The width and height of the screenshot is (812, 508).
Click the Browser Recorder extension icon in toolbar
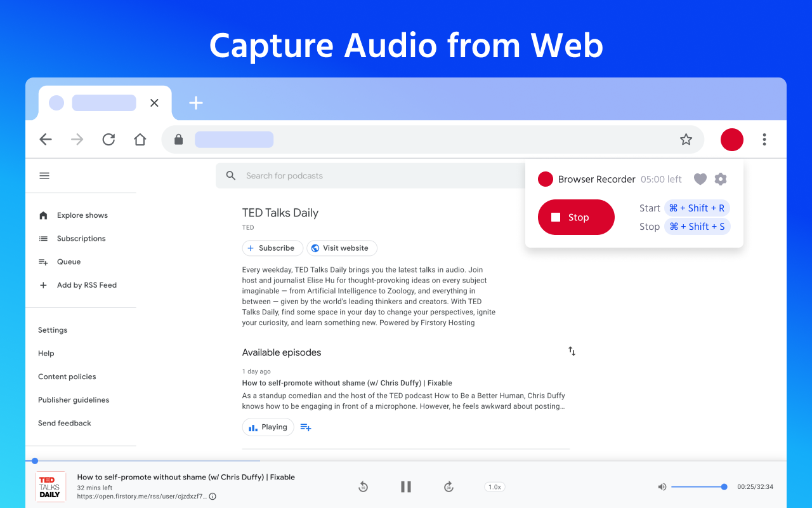(731, 139)
